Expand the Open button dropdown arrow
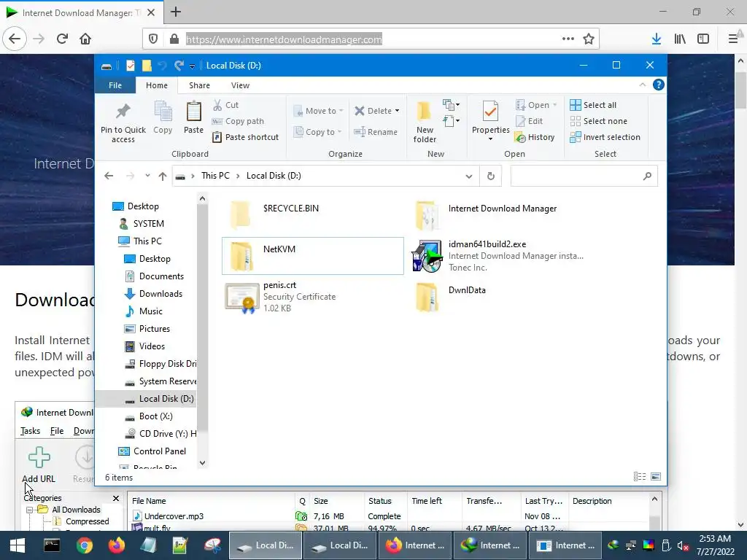The image size is (747, 560). [554, 105]
